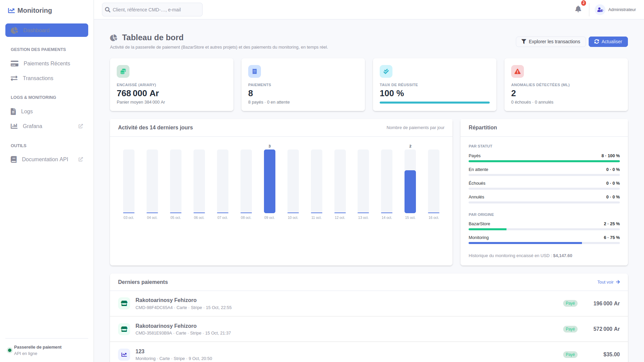Open the Transactions page
The height and width of the screenshot is (362, 644).
pos(47,78)
